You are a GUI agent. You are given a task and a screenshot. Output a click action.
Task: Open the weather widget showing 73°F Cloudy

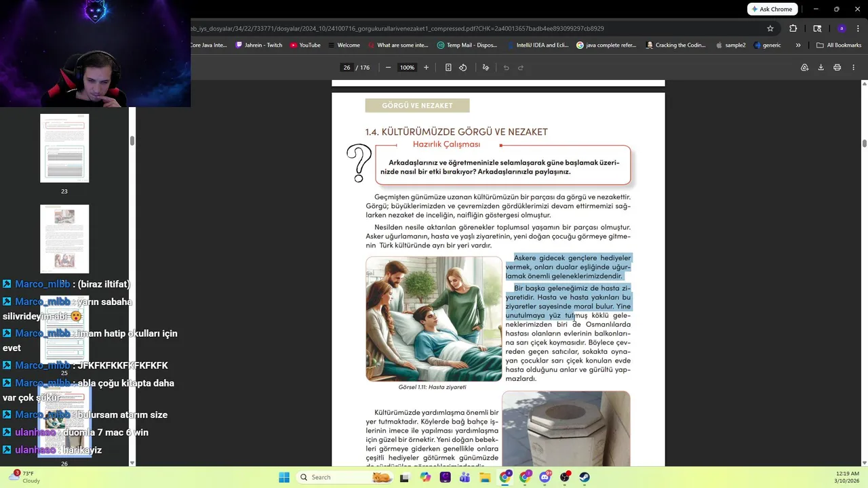tap(24, 477)
